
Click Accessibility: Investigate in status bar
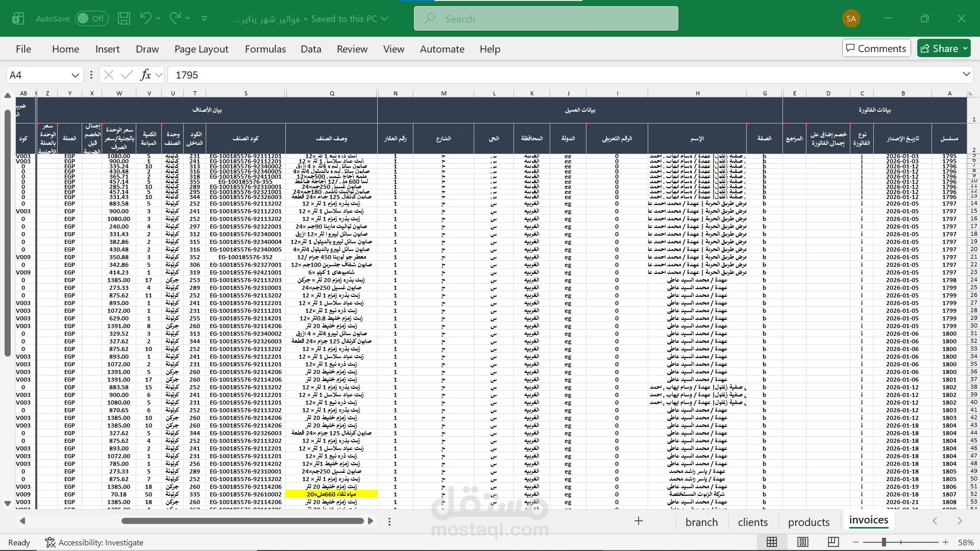pos(94,542)
